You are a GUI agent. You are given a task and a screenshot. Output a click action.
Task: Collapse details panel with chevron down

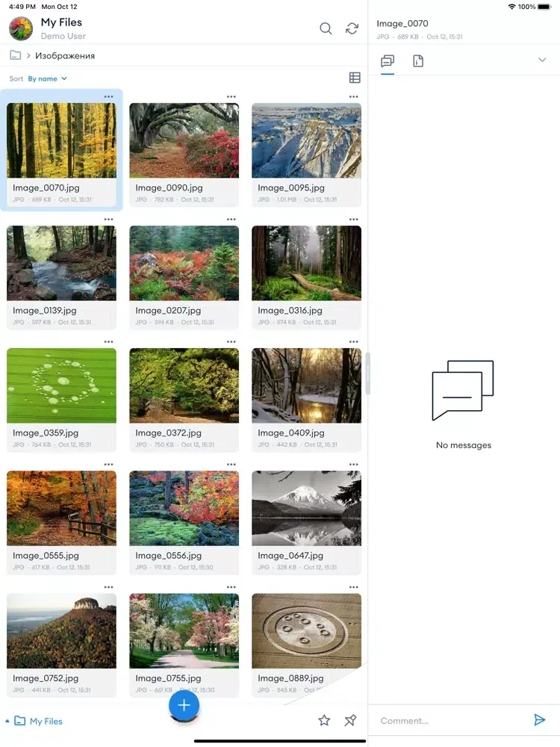coord(542,60)
